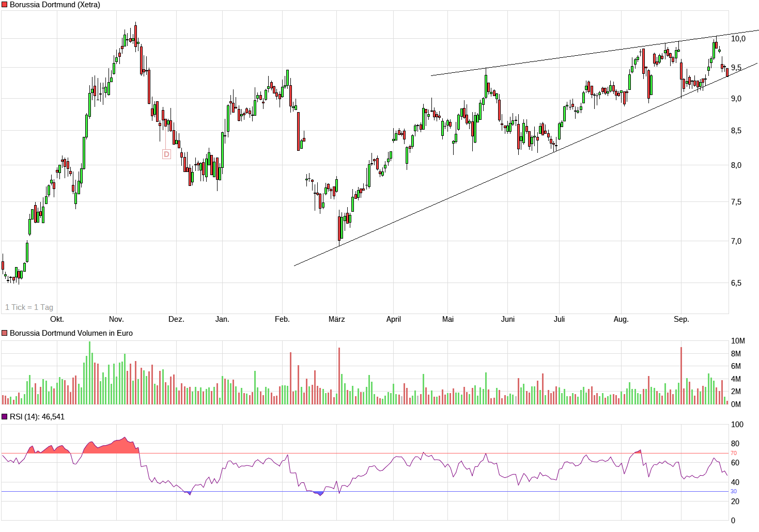Image resolution: width=759 pixels, height=532 pixels.
Task: Select the '80' RSI axis label
Action: (735, 444)
